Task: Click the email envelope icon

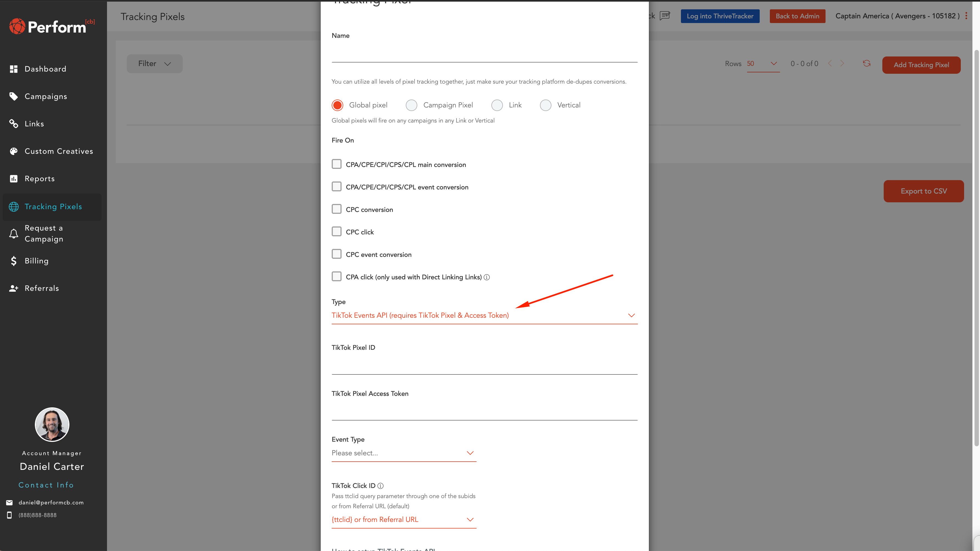Action: coord(10,503)
